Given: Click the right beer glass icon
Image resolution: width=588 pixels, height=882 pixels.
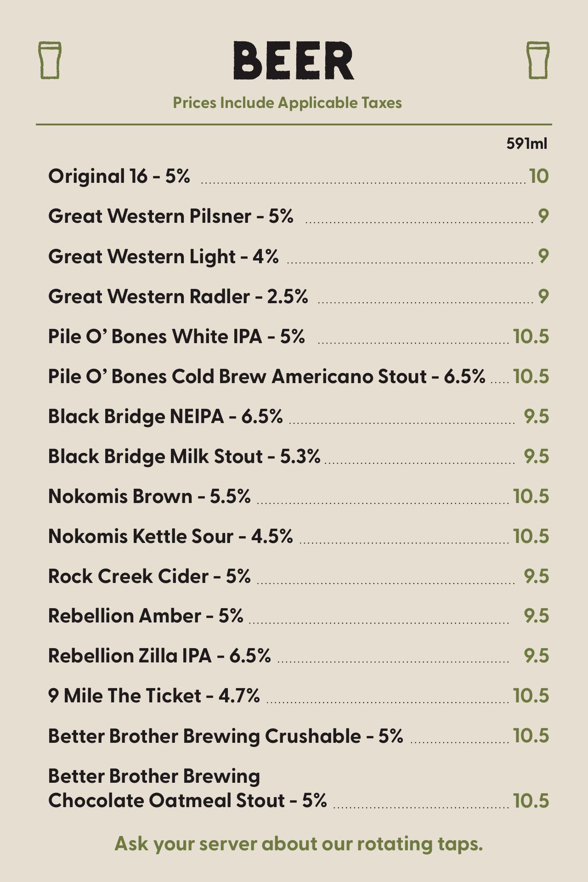Looking at the screenshot, I should (x=537, y=60).
